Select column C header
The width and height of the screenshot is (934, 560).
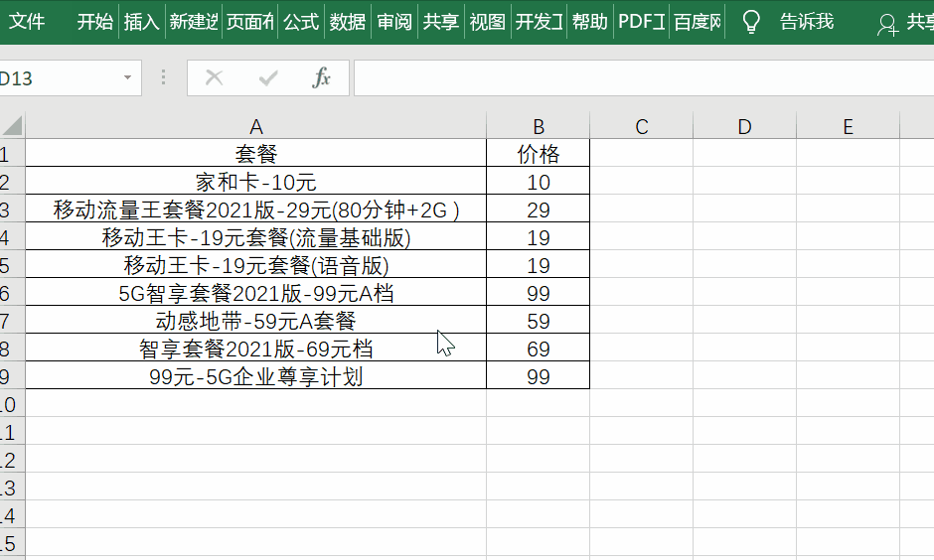point(642,126)
